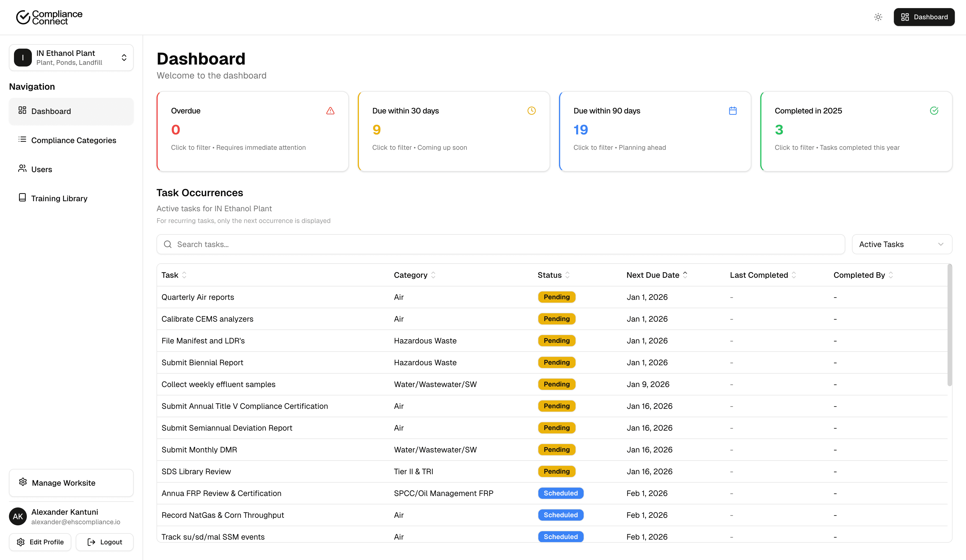Viewport: 966px width, 560px height.
Task: Click the Compliance Connect logo icon
Action: coord(23,17)
